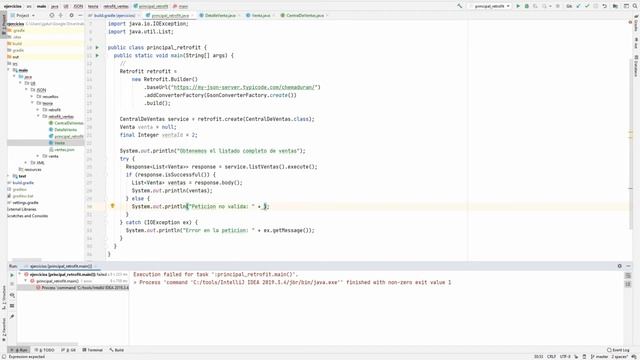Click the green Run button in toolbar
The height and width of the screenshot is (360, 640).
point(518,6)
